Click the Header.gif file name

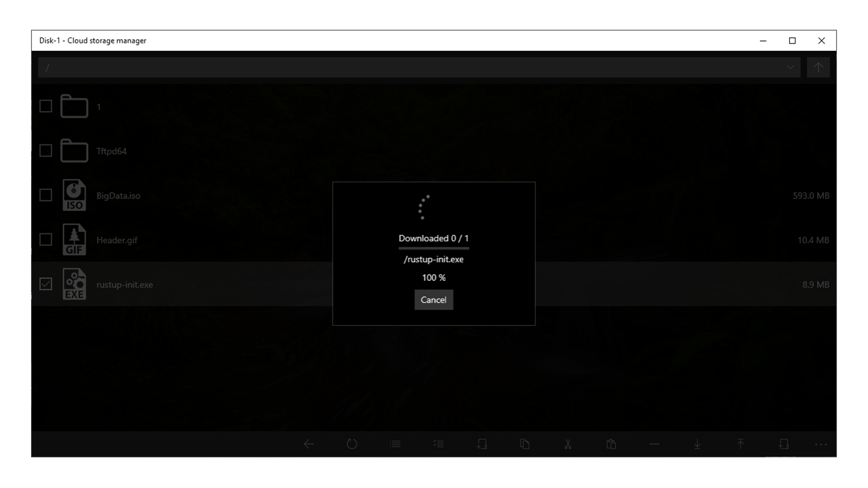[117, 240]
